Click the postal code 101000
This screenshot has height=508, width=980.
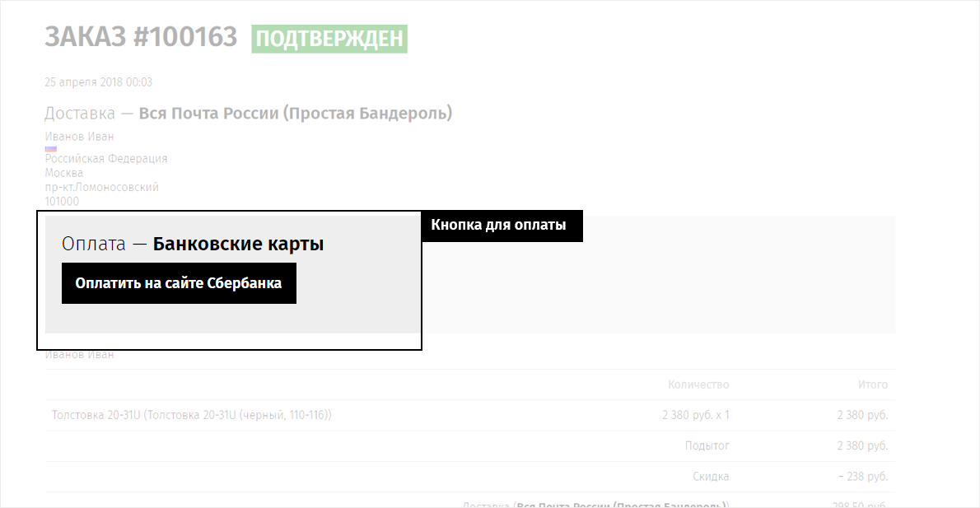click(61, 201)
